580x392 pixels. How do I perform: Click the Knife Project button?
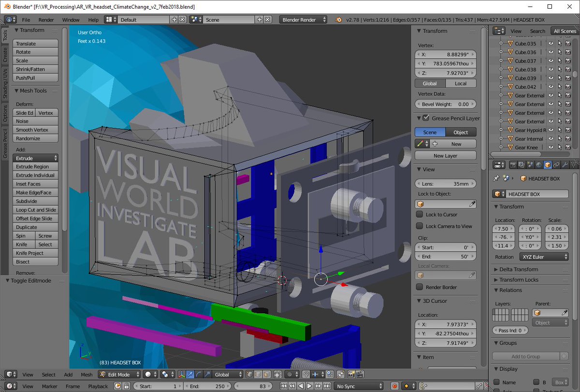point(36,253)
